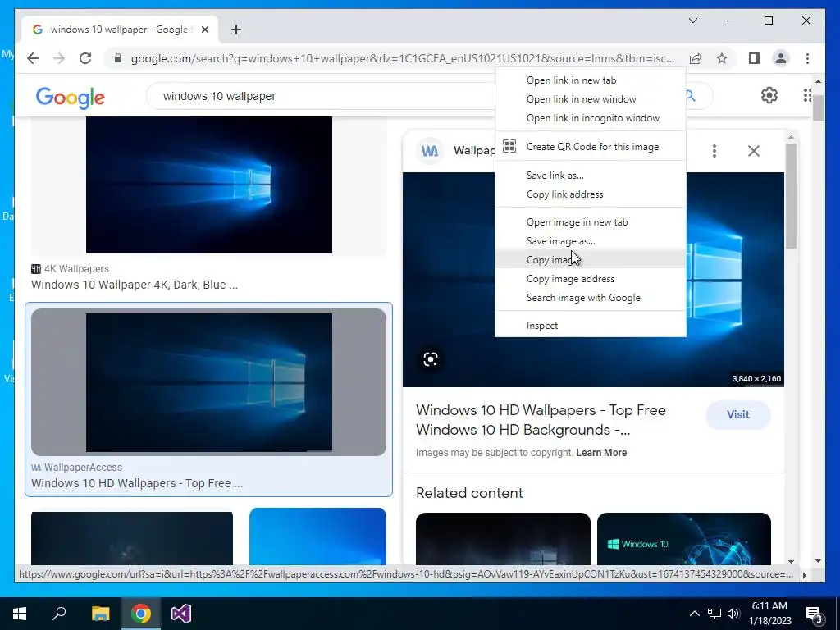The width and height of the screenshot is (840, 630).
Task: Click the Google Lens icon on preview image
Action: [430, 359]
